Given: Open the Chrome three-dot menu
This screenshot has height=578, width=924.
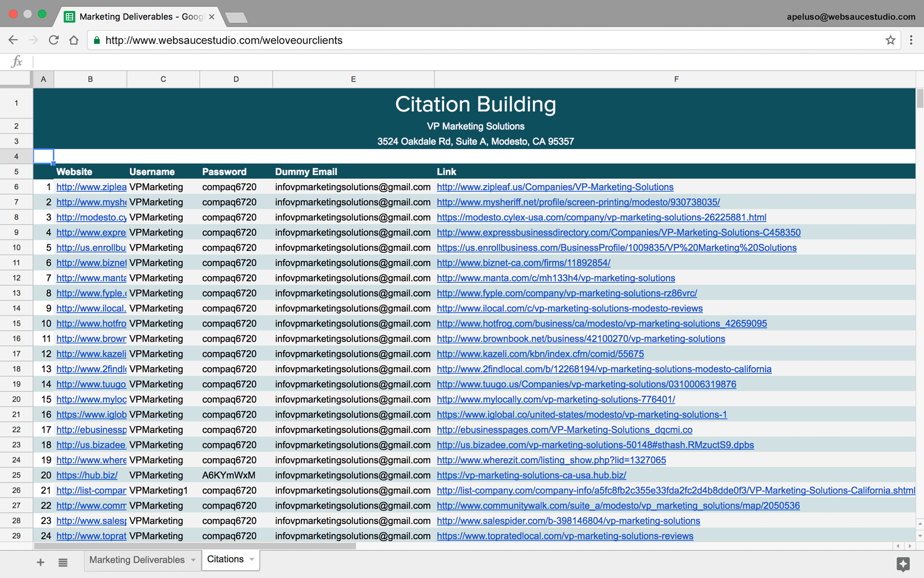Looking at the screenshot, I should [911, 40].
